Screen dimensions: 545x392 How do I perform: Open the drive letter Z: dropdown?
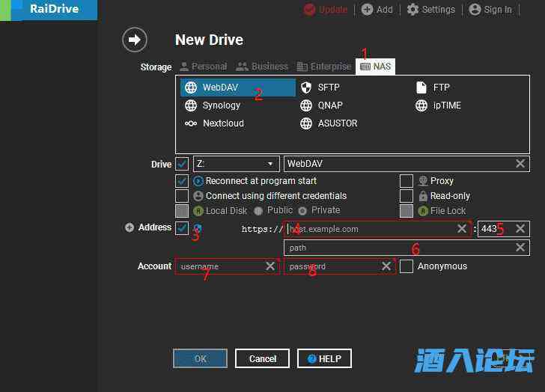click(x=237, y=164)
